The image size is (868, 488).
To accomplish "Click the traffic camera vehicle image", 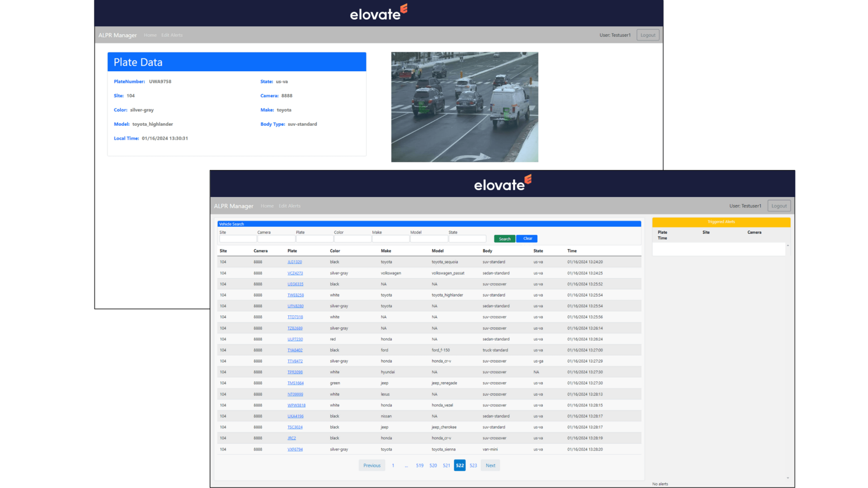I will [x=465, y=107].
